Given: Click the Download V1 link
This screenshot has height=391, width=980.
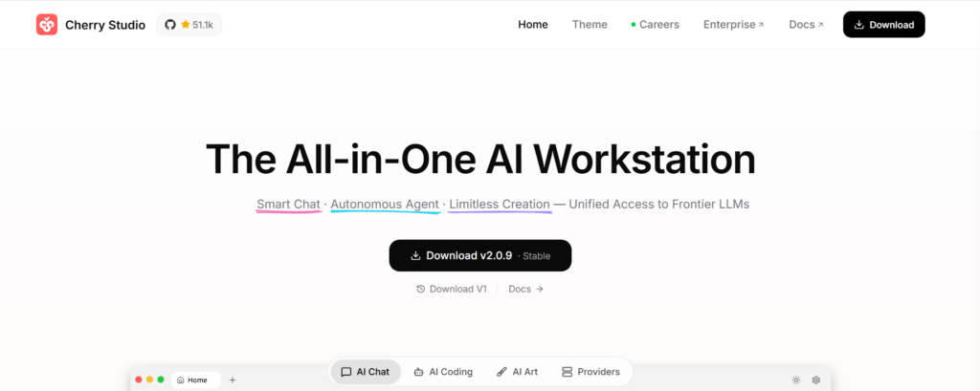Looking at the screenshot, I should coord(452,290).
